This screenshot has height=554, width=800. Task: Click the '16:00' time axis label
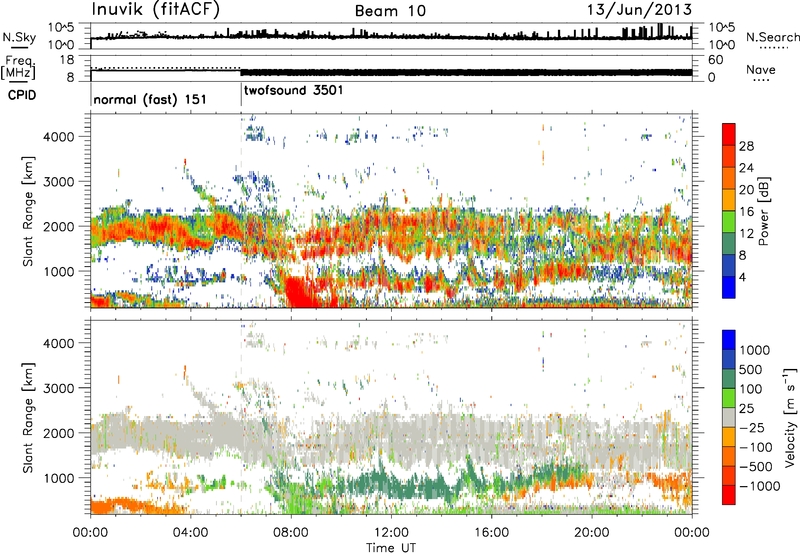[491, 533]
